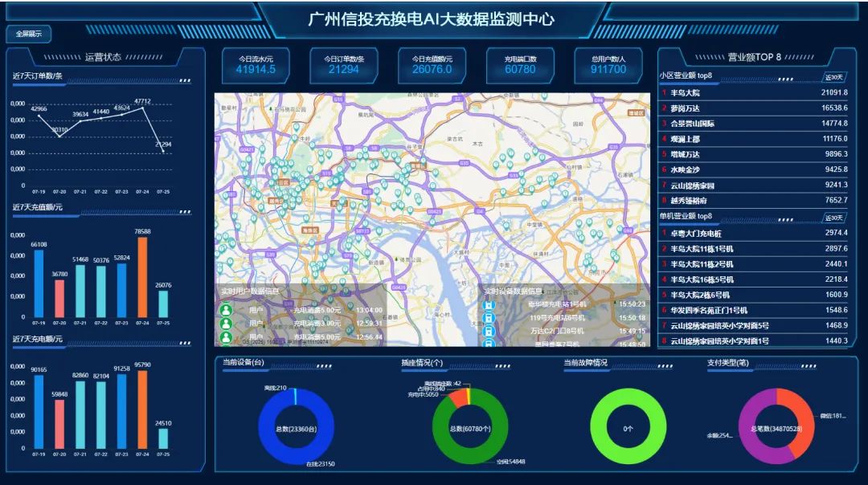
Task: Click the red 07-20 bar in 近7天充电额 chart
Action: tap(59, 424)
